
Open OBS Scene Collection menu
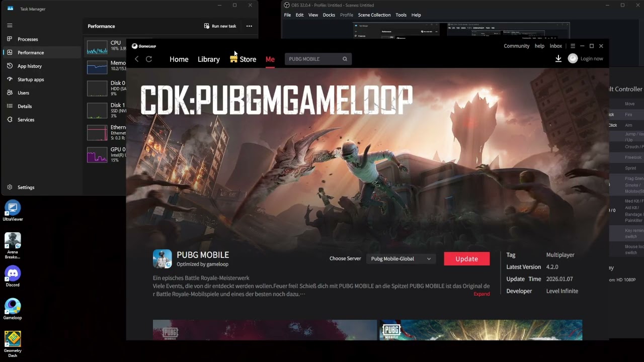tap(374, 15)
